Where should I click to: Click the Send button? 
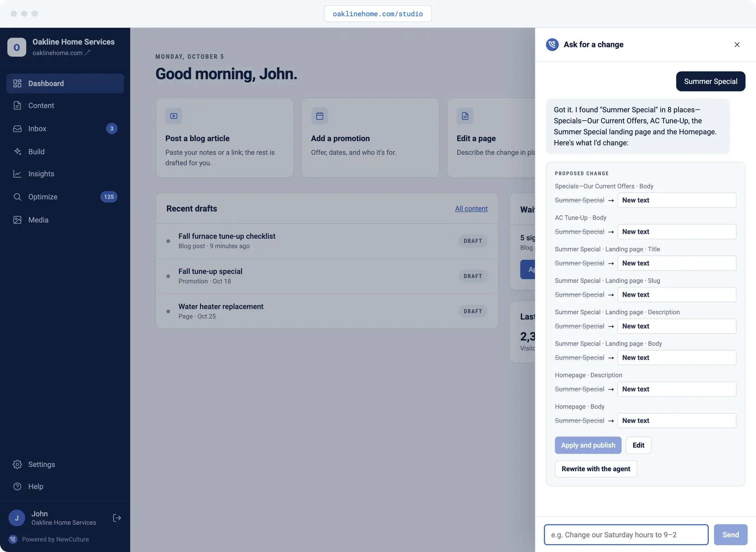(731, 535)
